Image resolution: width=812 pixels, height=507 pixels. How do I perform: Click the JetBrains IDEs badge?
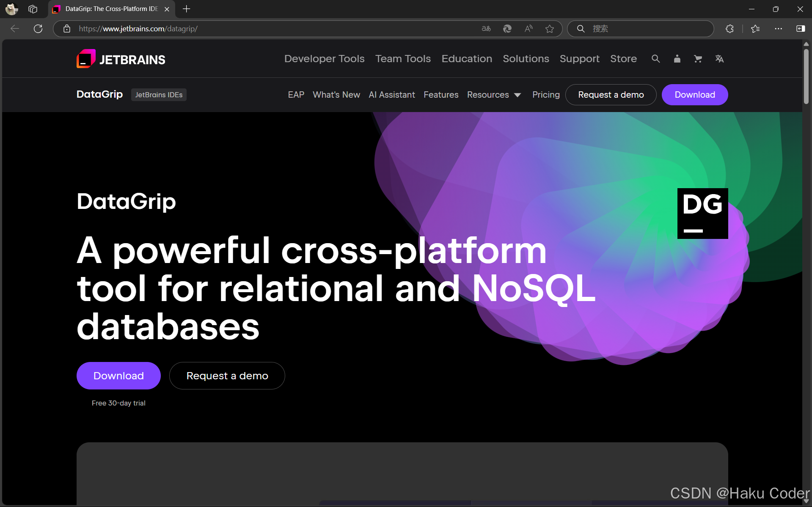[x=159, y=95]
